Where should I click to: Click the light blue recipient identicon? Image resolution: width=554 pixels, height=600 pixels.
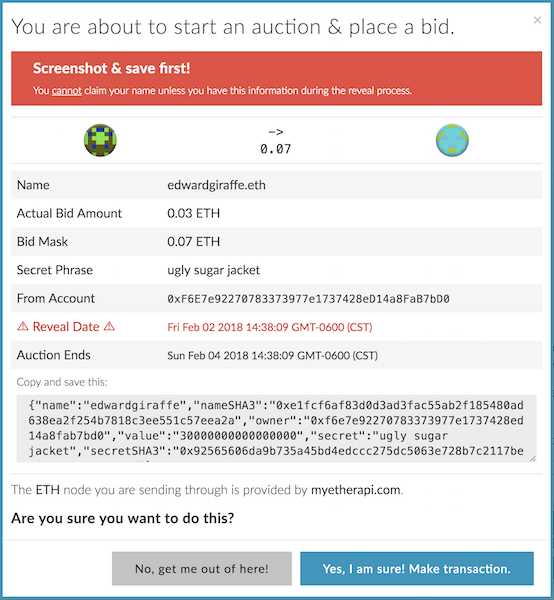452,140
